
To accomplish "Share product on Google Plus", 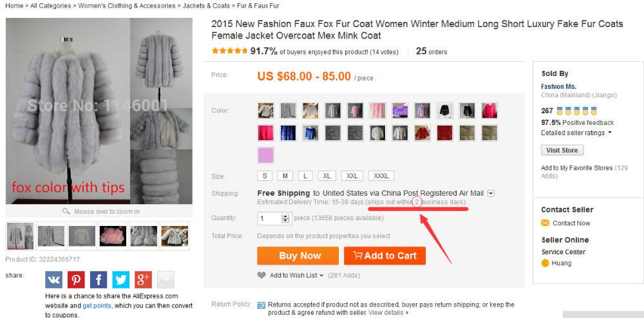I will click(x=143, y=279).
